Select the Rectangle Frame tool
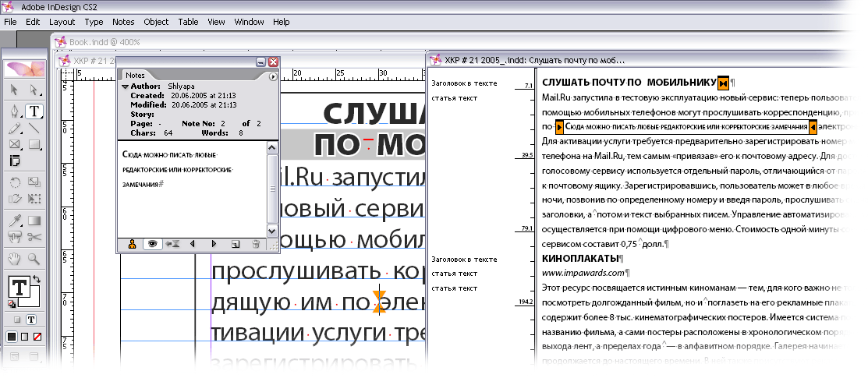Image resolution: width=868 pixels, height=385 pixels. coord(15,145)
